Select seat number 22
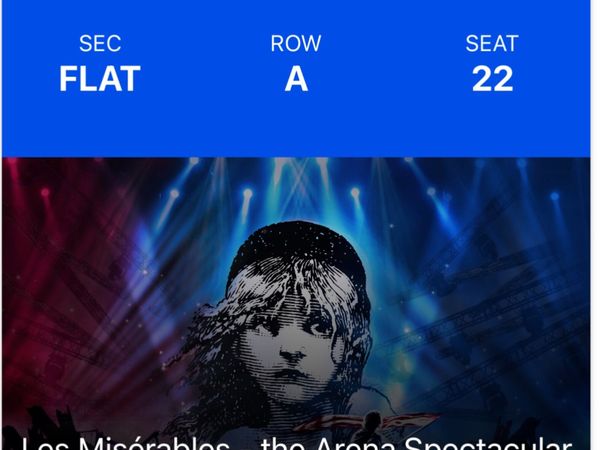 tap(492, 79)
